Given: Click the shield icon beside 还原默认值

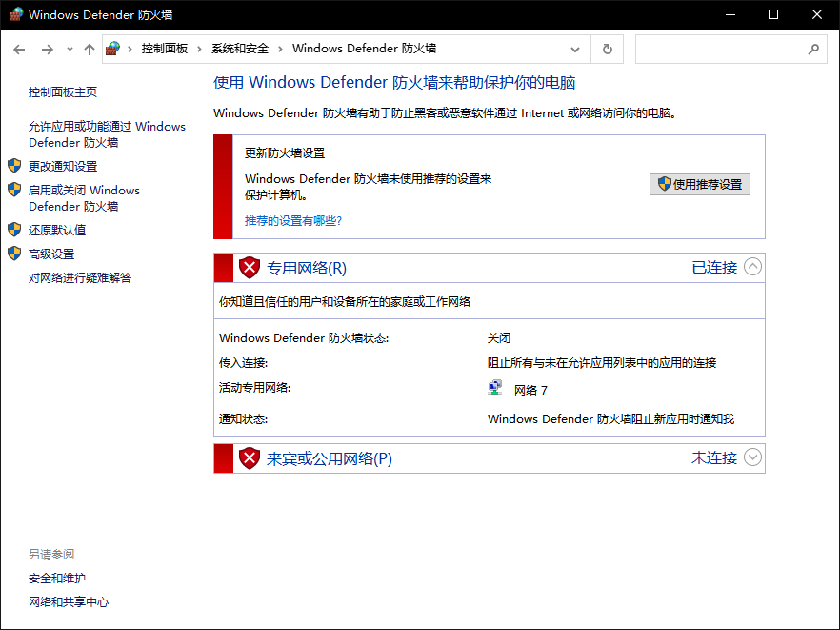Looking at the screenshot, I should click(14, 230).
